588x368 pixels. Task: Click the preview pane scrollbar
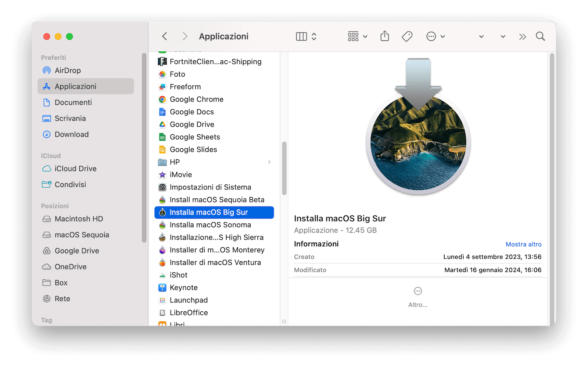[x=552, y=189]
